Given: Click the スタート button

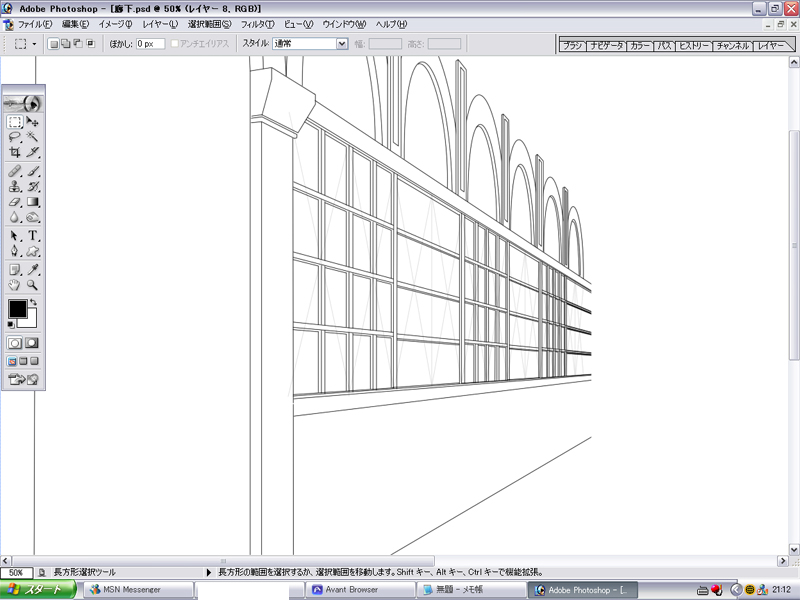Looking at the screenshot, I should [x=38, y=590].
